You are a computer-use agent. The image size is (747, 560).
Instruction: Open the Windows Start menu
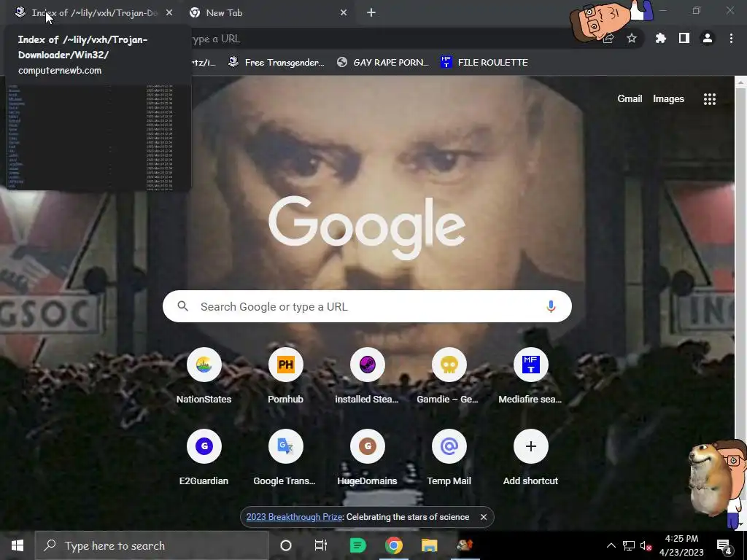18,545
